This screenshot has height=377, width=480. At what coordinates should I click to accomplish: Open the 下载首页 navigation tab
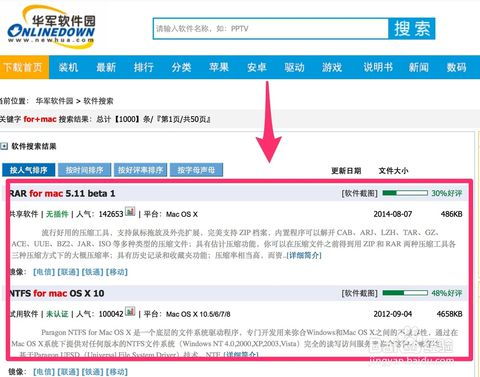pyautogui.click(x=24, y=67)
